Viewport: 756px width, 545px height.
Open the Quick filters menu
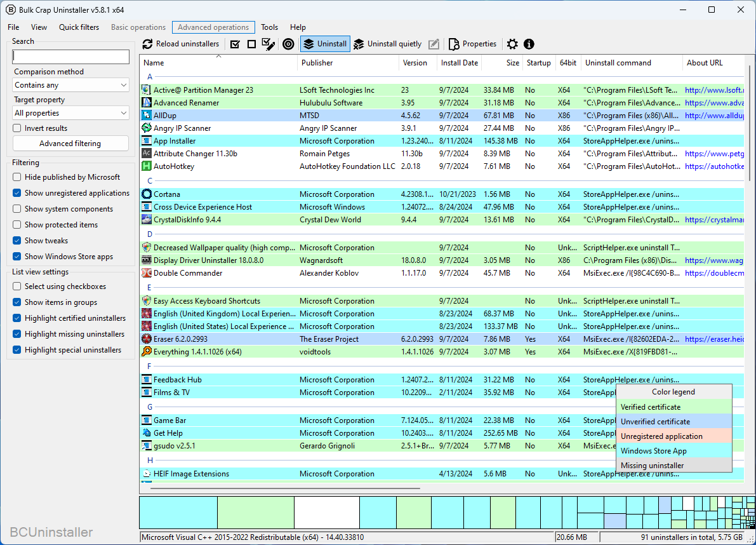[79, 27]
